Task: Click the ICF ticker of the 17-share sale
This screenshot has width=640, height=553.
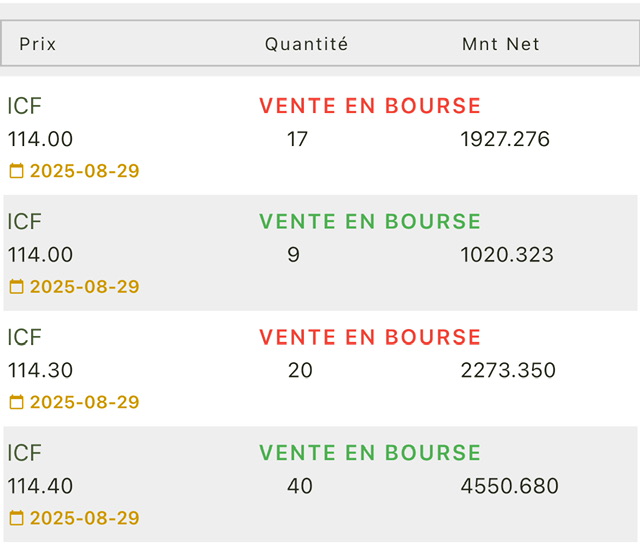Action: (x=24, y=106)
